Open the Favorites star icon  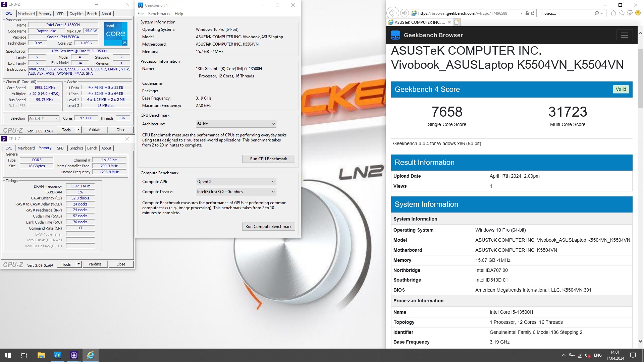click(x=622, y=13)
